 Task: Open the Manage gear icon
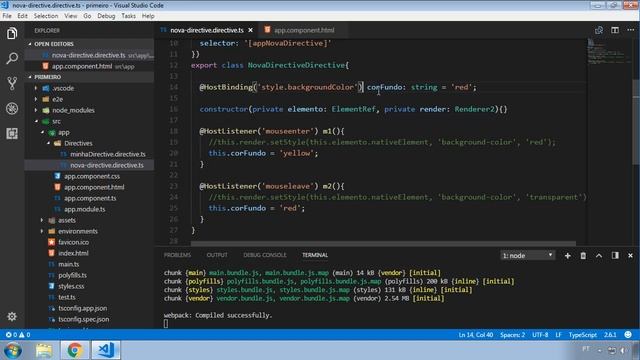point(12,316)
